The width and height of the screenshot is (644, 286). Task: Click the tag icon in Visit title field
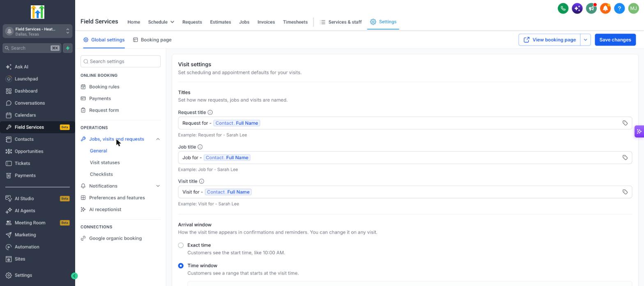click(x=625, y=192)
